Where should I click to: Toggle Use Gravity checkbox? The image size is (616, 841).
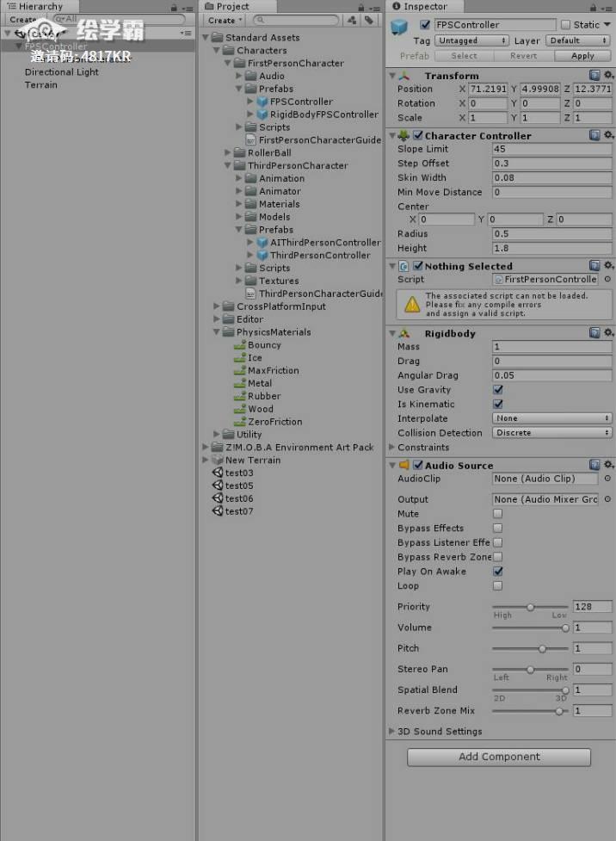coord(498,389)
